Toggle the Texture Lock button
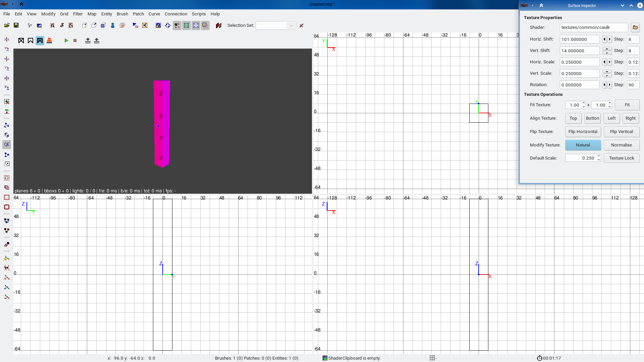The height and width of the screenshot is (362, 644). pyautogui.click(x=621, y=158)
